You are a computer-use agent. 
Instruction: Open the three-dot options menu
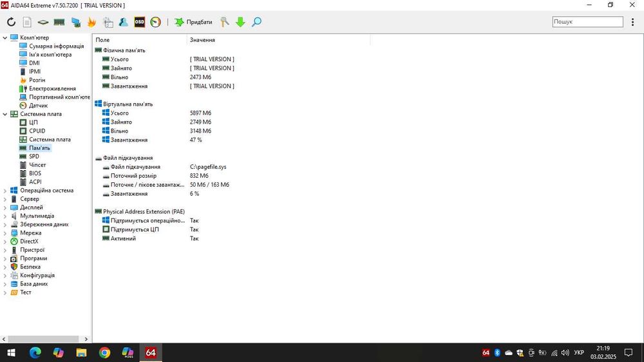tap(632, 22)
